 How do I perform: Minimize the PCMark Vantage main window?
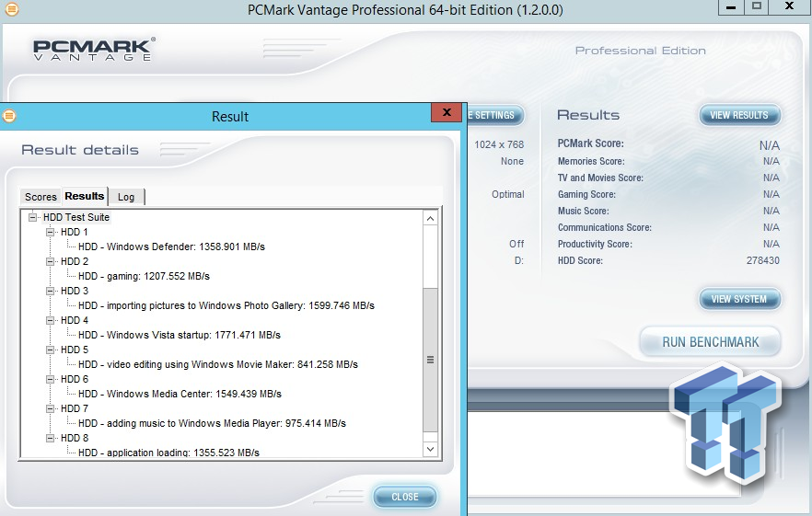pyautogui.click(x=731, y=7)
